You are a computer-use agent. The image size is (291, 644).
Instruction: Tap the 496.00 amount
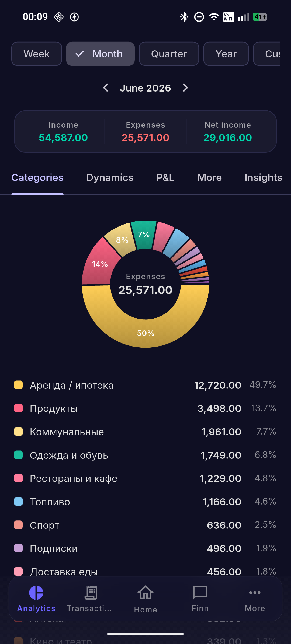pyautogui.click(x=224, y=548)
